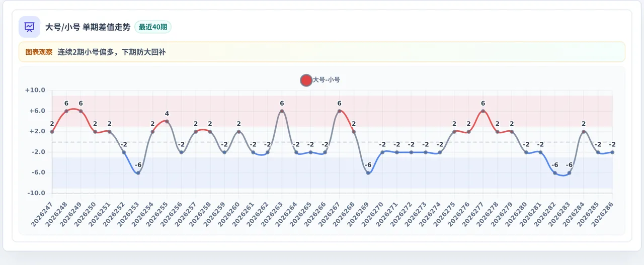
Task: Select data point for period 2026247
Action: pyautogui.click(x=52, y=132)
